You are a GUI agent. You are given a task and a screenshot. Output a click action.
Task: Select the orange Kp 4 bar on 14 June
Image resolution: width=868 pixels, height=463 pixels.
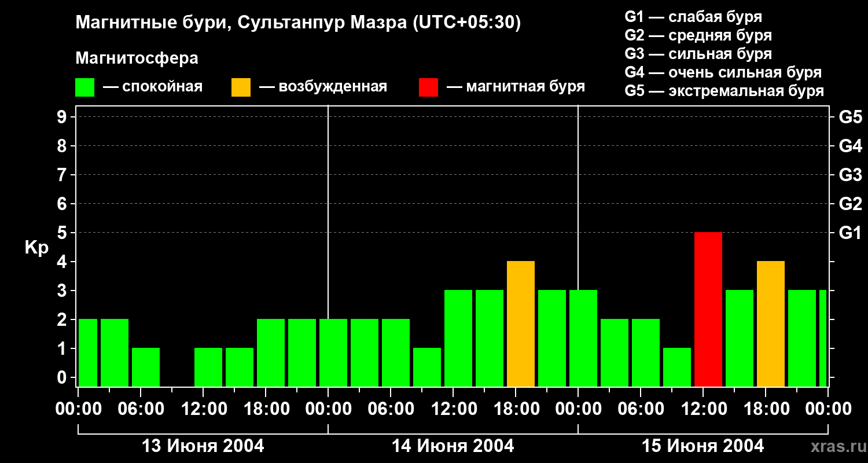click(x=521, y=324)
